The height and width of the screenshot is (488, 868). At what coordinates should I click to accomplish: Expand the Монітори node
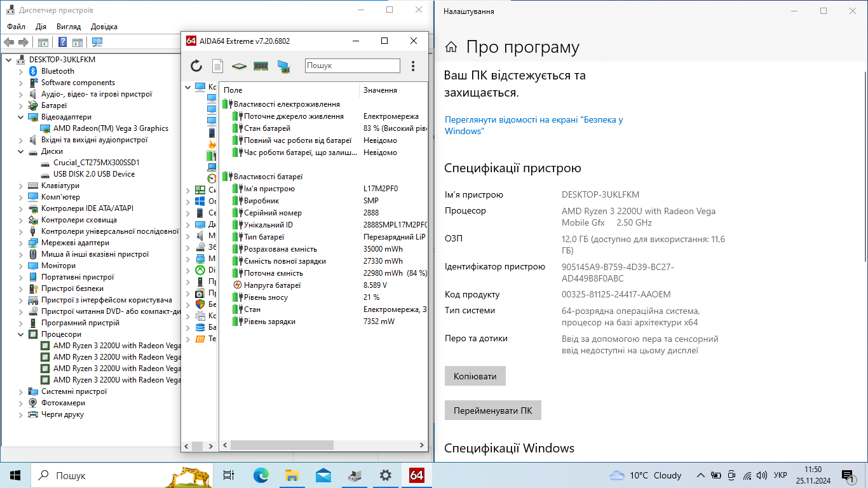[21, 266]
